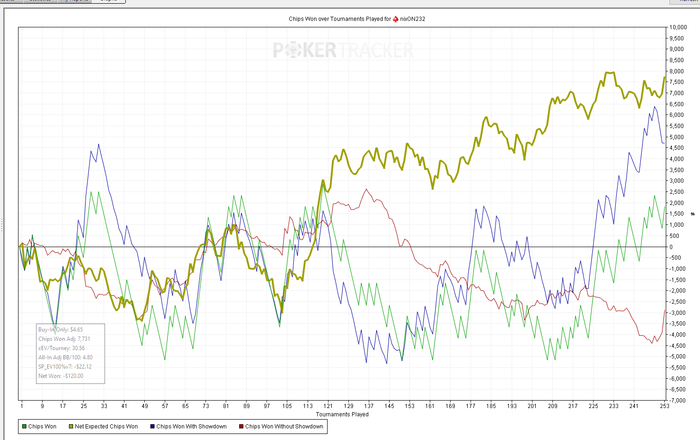Select the 'Chips Won With Showdown' legend label
The height and width of the screenshot is (440, 700).
[191, 427]
